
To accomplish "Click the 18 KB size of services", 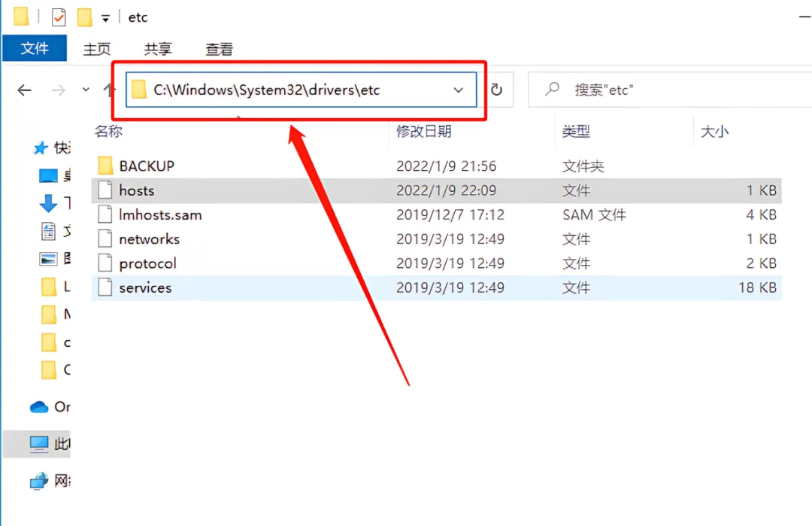I will (758, 287).
